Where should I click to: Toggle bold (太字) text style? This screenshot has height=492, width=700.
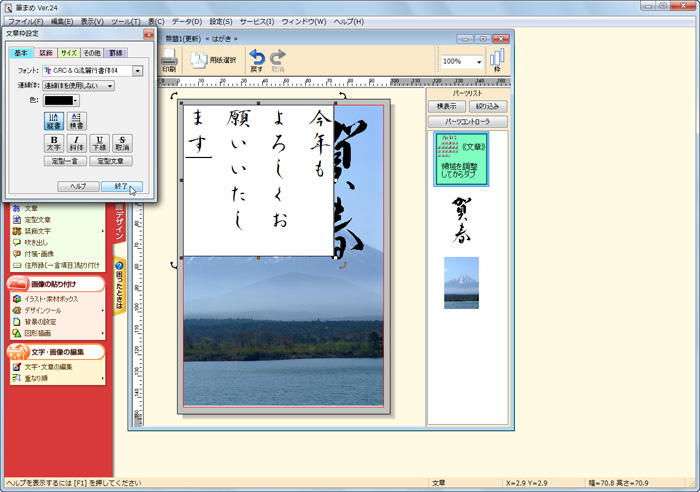(53, 143)
